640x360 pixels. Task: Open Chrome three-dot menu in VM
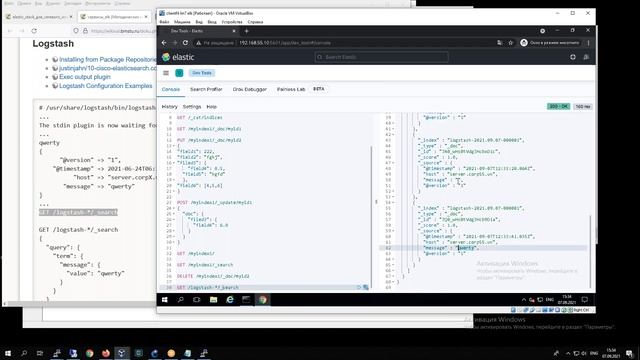589,43
